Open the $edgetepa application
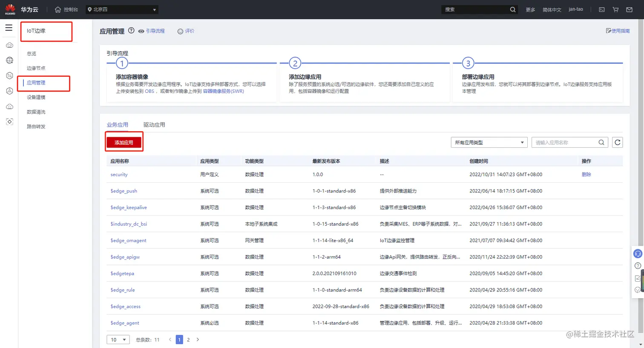This screenshot has height=348, width=644. (x=122, y=273)
